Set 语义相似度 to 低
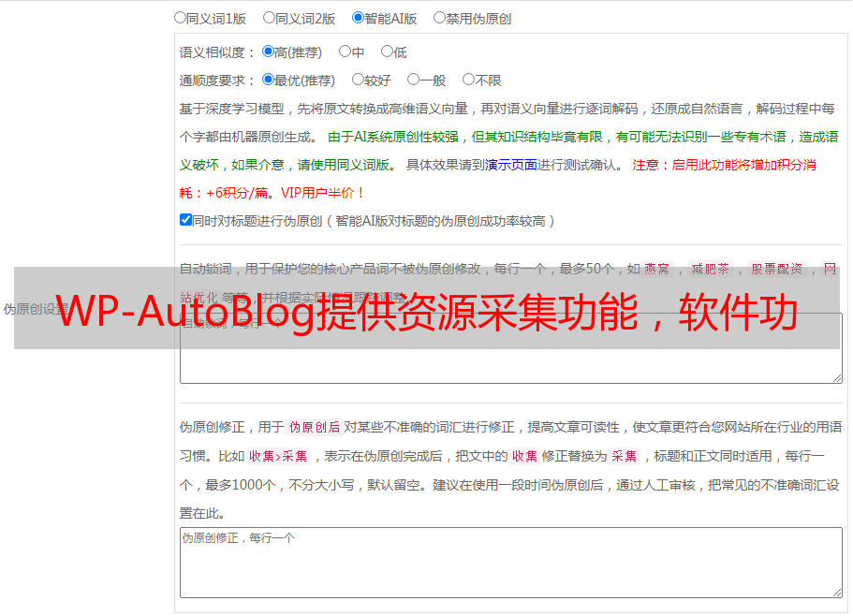Screen dimensions: 853x616 387,51
